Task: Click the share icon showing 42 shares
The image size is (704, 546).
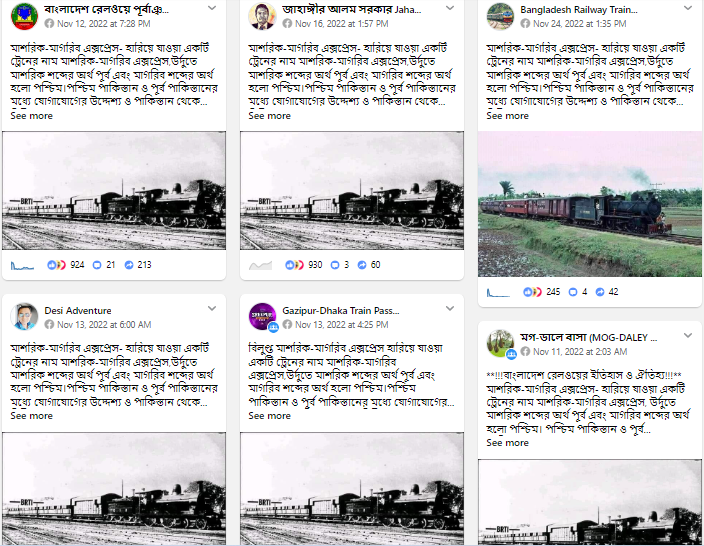Action: pyautogui.click(x=600, y=292)
